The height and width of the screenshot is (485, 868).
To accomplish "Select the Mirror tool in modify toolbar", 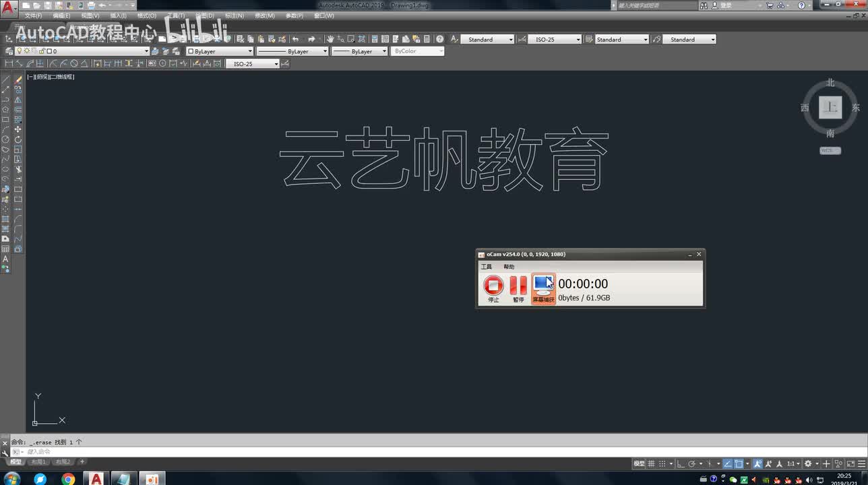I will 18,99.
